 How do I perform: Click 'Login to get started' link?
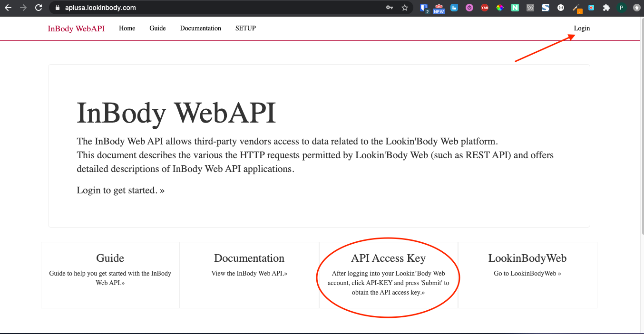[x=120, y=191]
